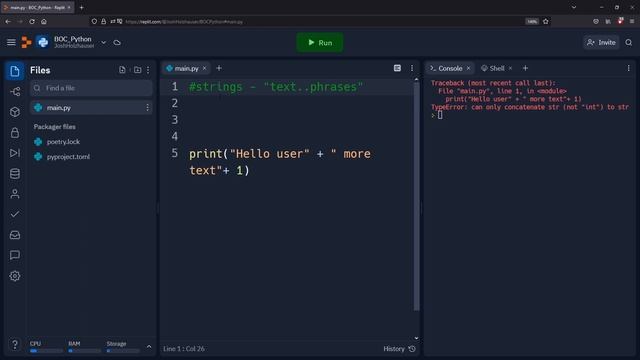
Task: Open main.py file options menu
Action: (x=147, y=107)
